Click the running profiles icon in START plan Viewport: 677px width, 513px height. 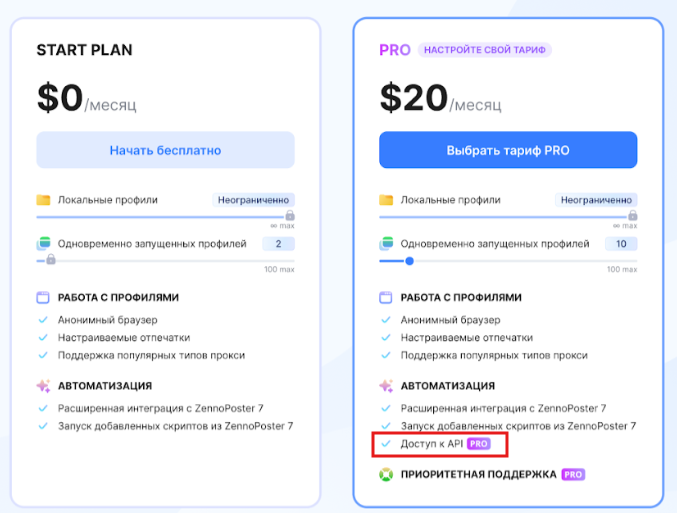[43, 243]
